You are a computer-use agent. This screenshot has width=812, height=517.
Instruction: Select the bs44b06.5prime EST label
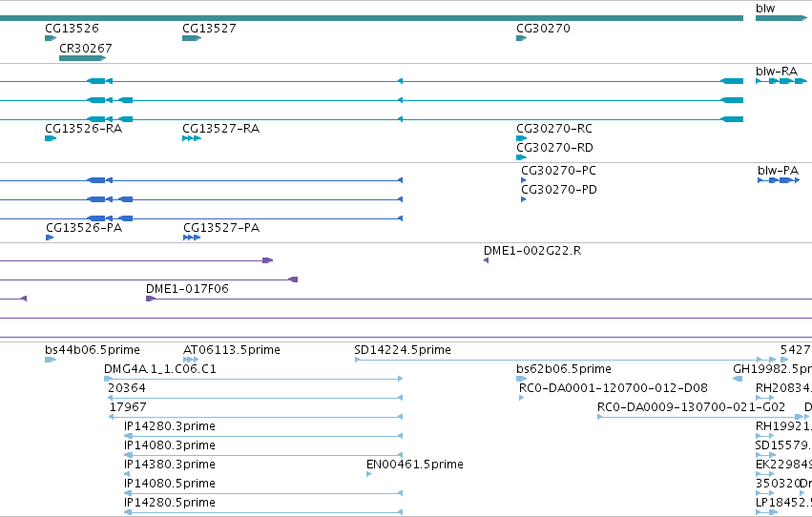pyautogui.click(x=93, y=350)
